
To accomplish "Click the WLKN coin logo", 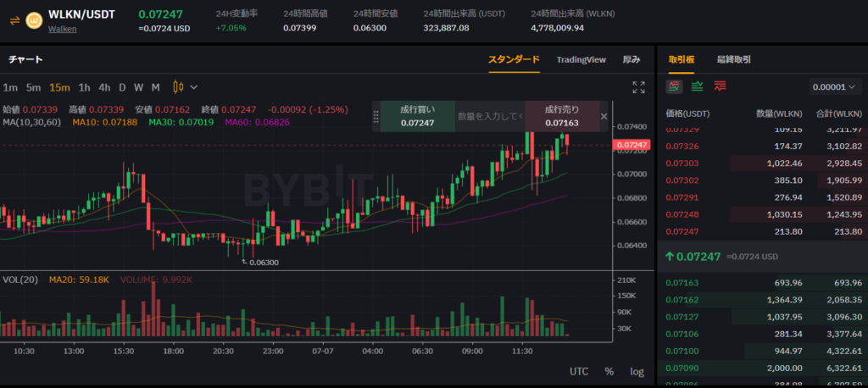I will point(34,21).
